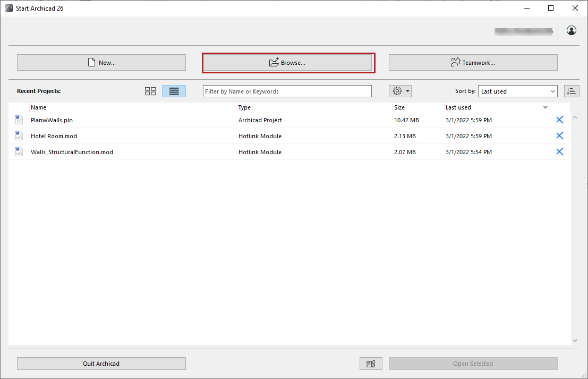Toggle the sort order direction icon
588x379 pixels.
pos(571,91)
